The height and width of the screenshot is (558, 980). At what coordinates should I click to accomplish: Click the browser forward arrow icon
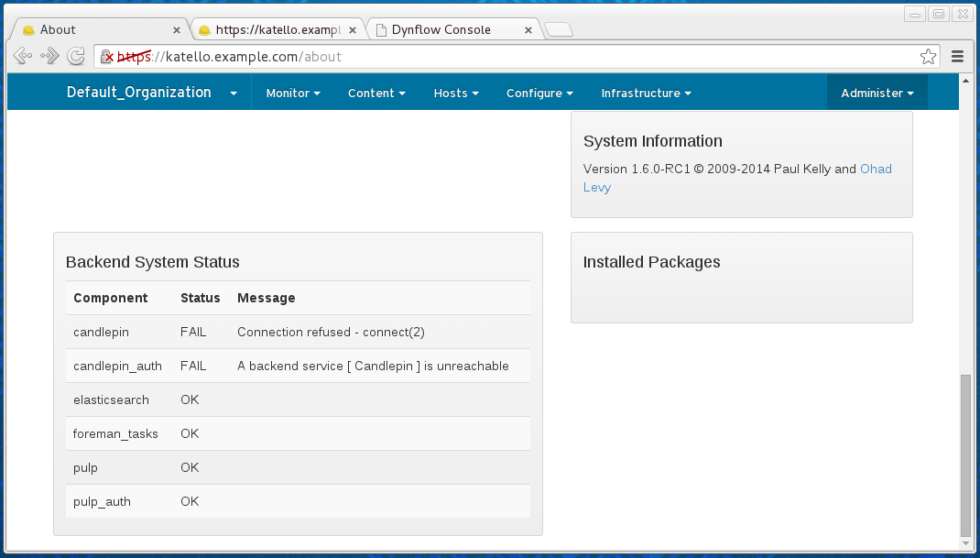(x=49, y=56)
